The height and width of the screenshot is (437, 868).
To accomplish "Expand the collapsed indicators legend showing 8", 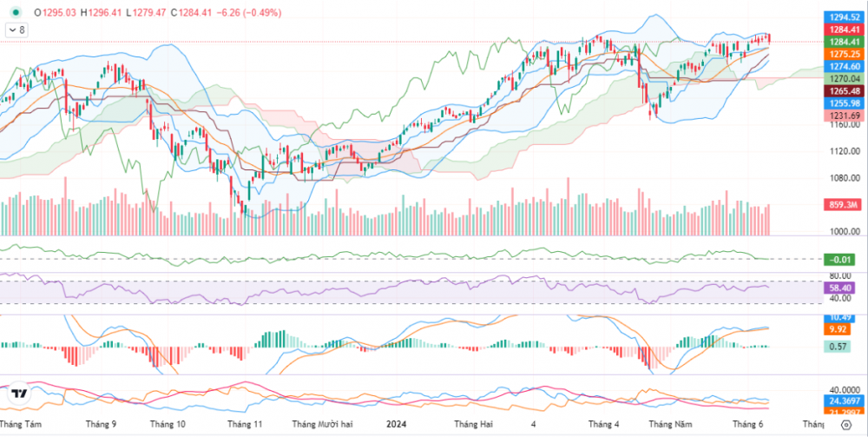I will (x=16, y=30).
